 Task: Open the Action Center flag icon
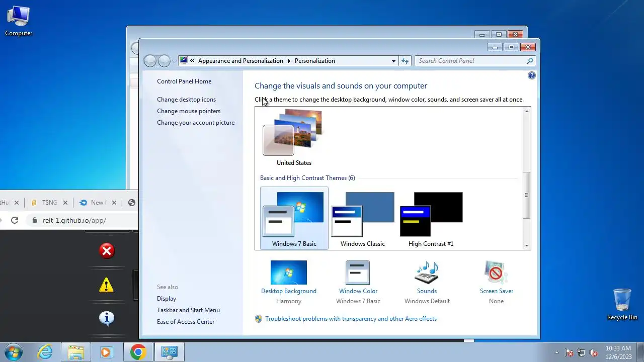569,352
